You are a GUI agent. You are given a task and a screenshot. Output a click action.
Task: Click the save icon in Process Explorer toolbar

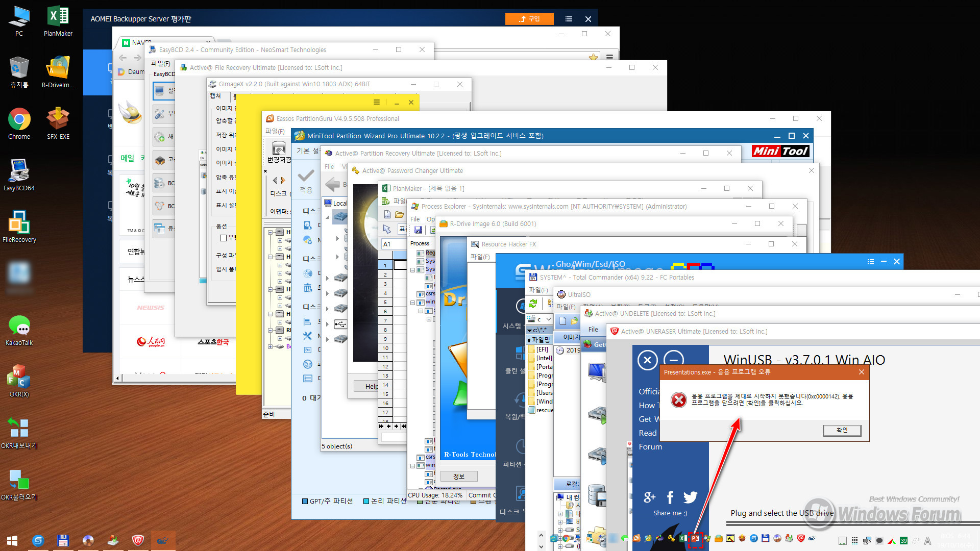pyautogui.click(x=418, y=230)
